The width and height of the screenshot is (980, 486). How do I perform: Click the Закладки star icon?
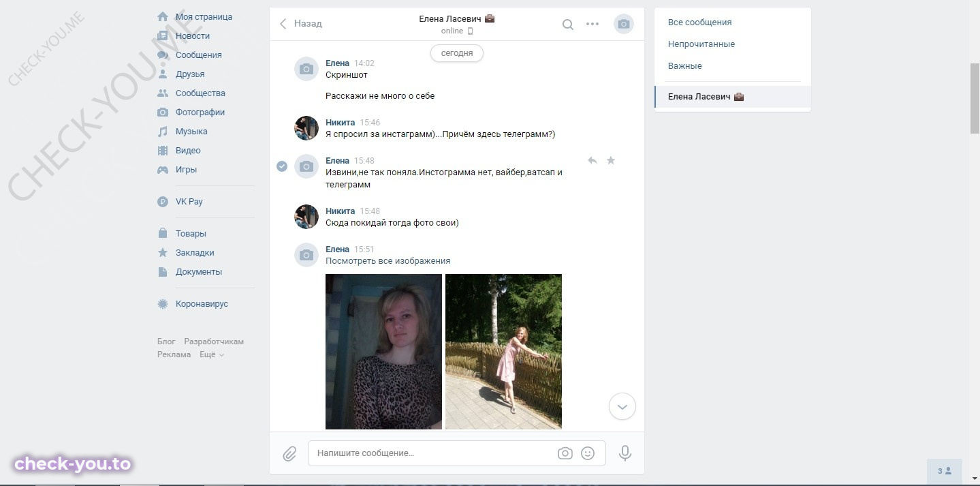click(x=163, y=252)
